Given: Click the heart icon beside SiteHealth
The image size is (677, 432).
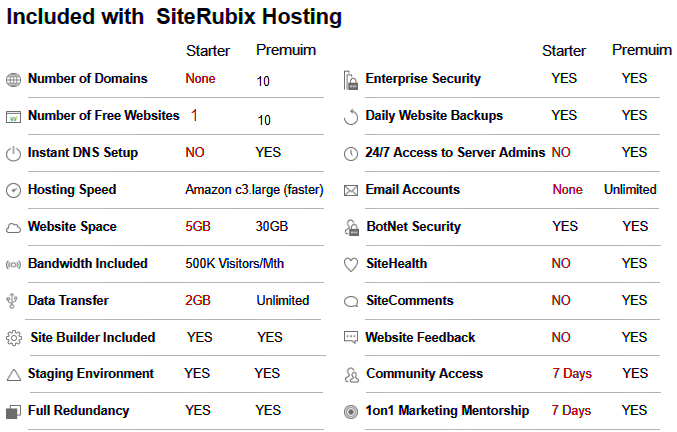Looking at the screenshot, I should pos(351,265).
